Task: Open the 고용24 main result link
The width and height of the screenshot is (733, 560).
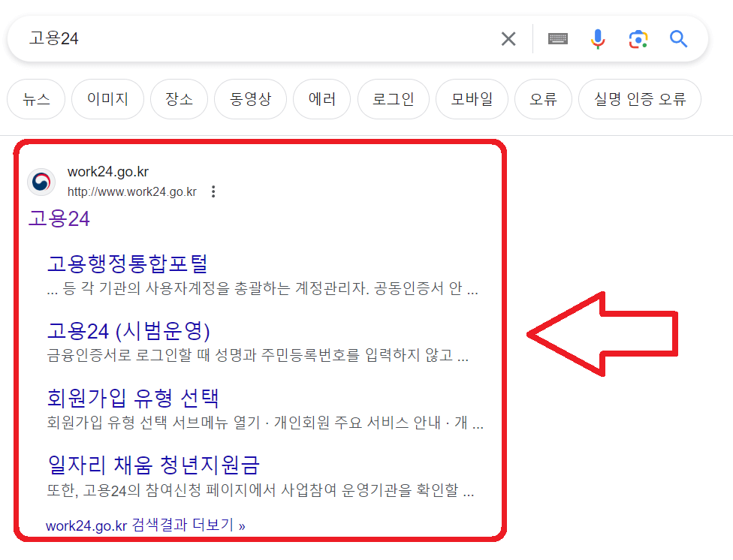Action: coord(49,218)
